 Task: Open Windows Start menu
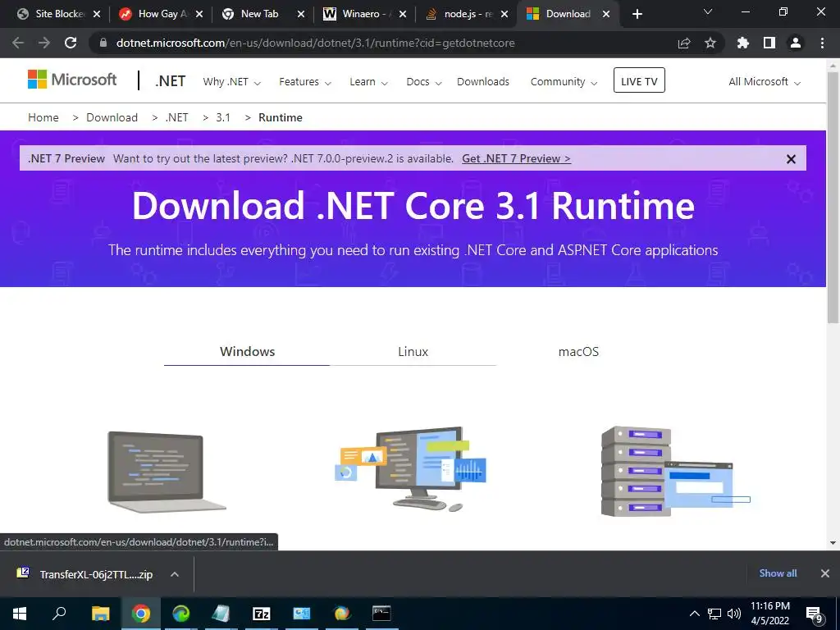20,614
